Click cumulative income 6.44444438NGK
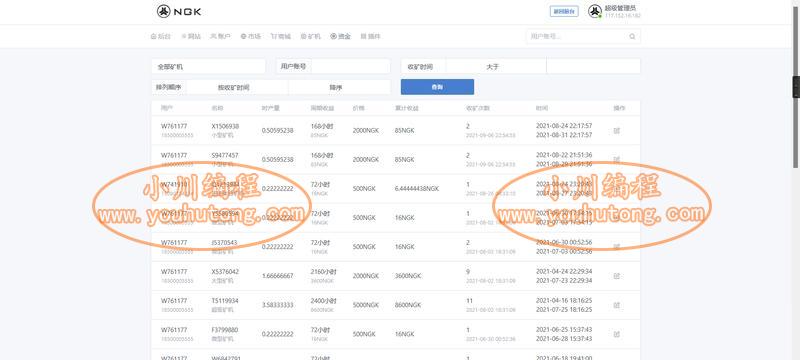Screen dimensions: 800x360 click(x=416, y=189)
